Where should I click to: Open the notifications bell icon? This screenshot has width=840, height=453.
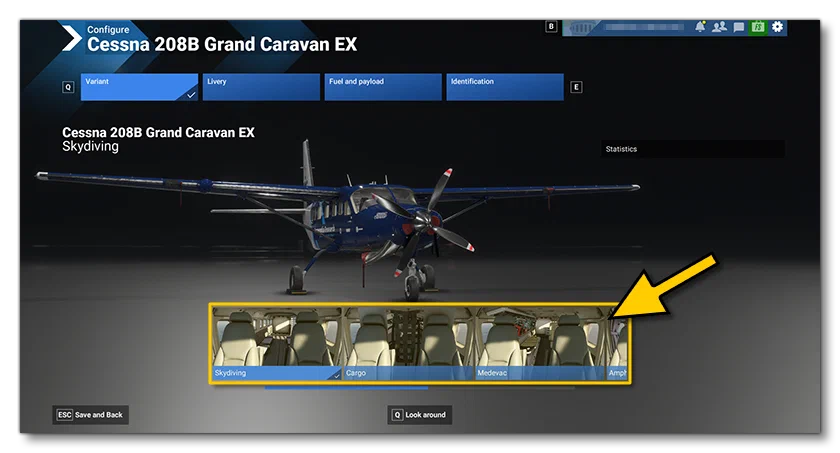[x=700, y=27]
